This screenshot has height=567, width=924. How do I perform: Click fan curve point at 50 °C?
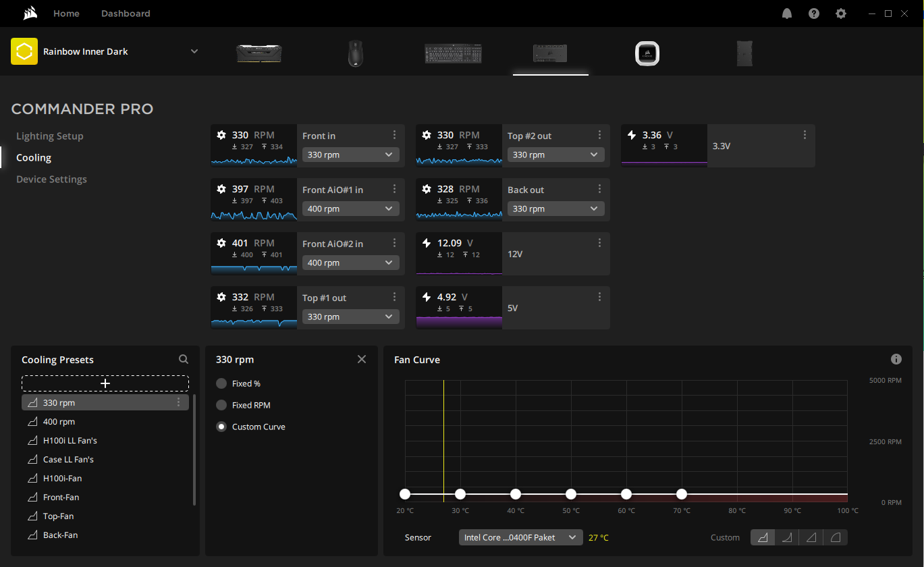point(571,494)
